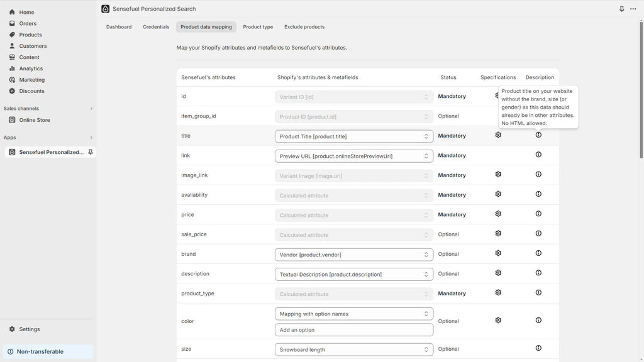The height and width of the screenshot is (362, 644).
Task: Open the Product Title mapping dropdown
Action: 353,136
